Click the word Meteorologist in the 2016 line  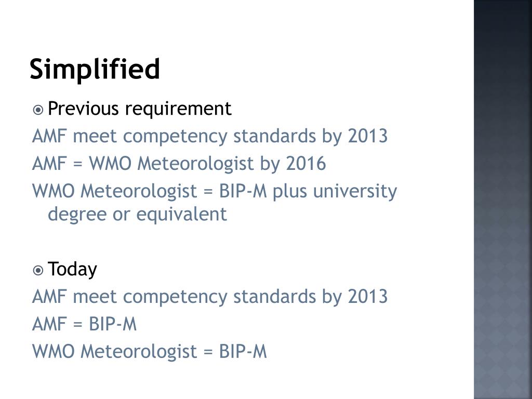click(x=195, y=164)
